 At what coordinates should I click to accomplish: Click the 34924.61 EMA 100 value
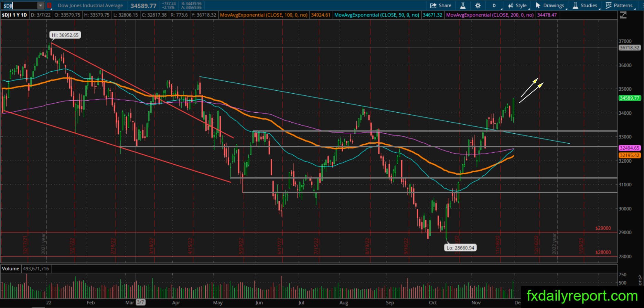320,15
